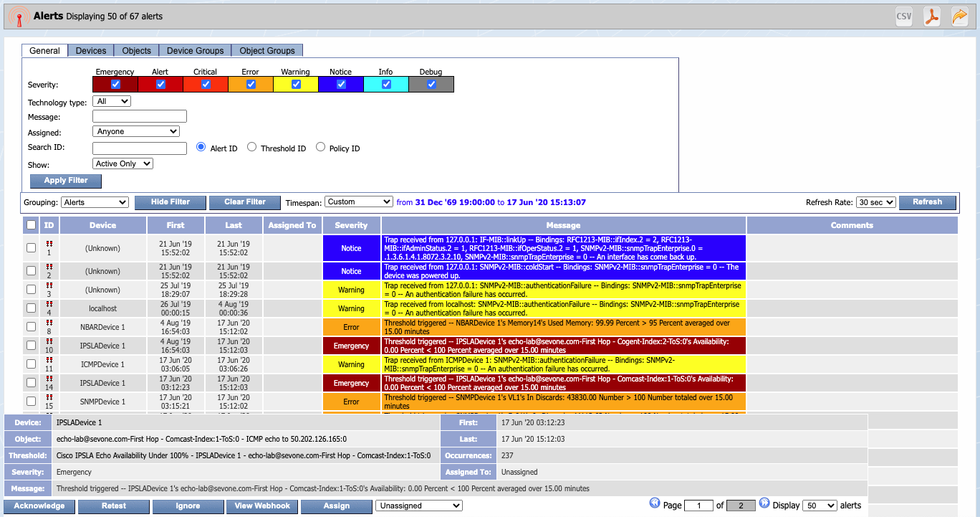Toggle Warning severity checkbox
Image resolution: width=980 pixels, height=517 pixels.
tap(296, 85)
